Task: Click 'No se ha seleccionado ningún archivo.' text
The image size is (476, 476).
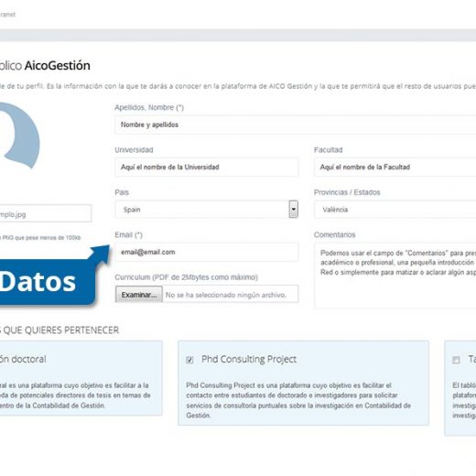Action: 226,295
